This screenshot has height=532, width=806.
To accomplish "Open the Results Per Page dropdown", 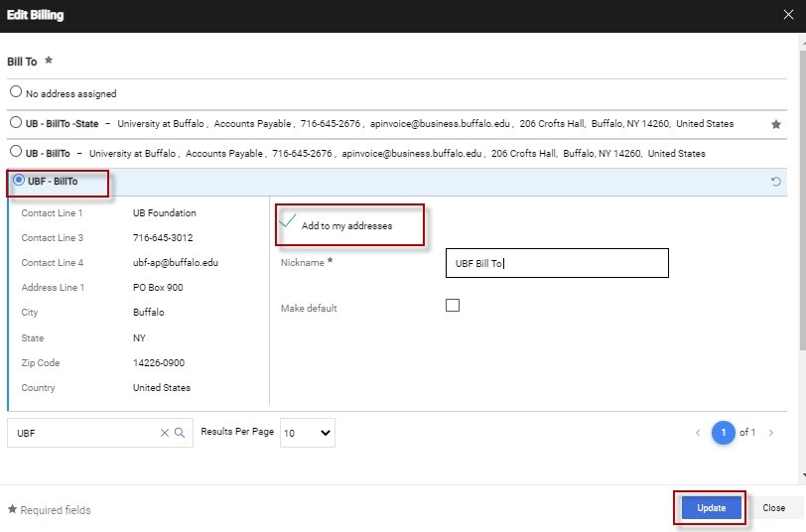I will pyautogui.click(x=307, y=433).
